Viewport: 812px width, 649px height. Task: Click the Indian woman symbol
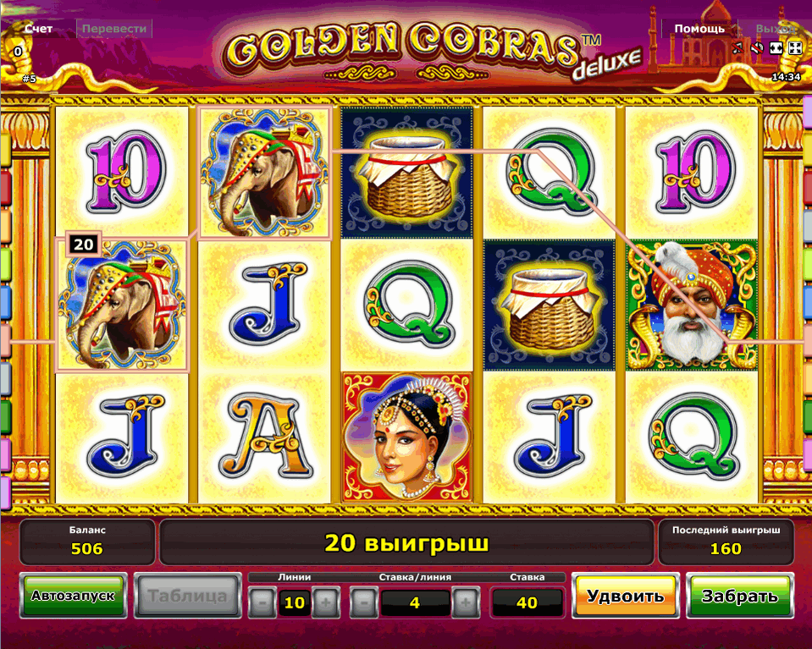[x=407, y=437]
